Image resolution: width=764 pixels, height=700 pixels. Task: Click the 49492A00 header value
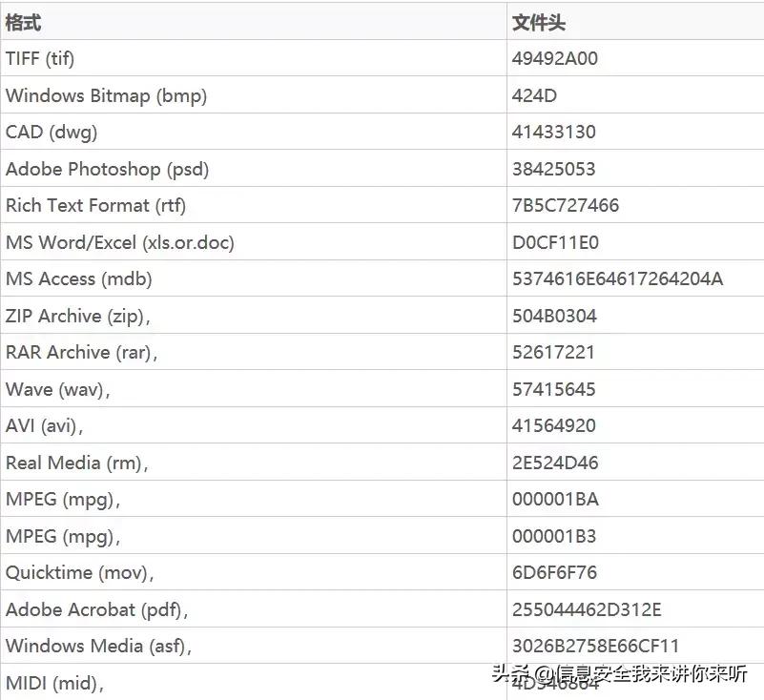554,58
